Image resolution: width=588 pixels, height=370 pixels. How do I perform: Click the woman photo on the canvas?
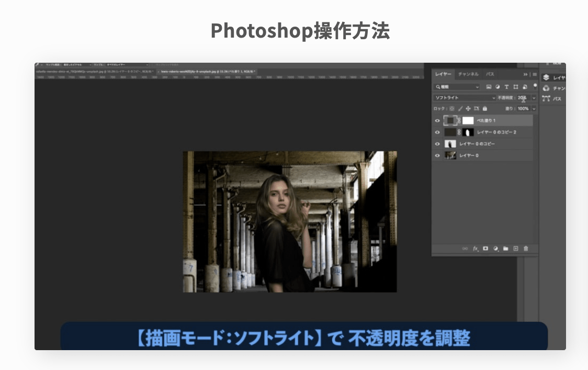pyautogui.click(x=289, y=222)
